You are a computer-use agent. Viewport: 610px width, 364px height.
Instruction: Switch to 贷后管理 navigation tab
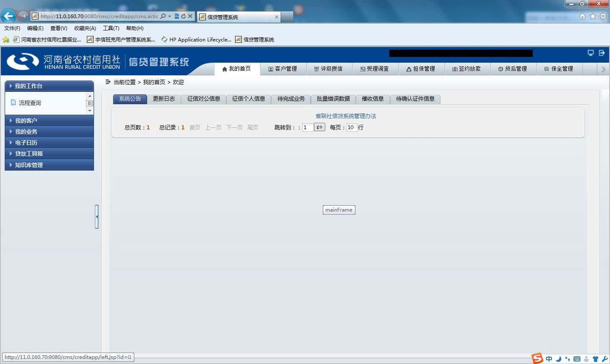pyautogui.click(x=513, y=69)
